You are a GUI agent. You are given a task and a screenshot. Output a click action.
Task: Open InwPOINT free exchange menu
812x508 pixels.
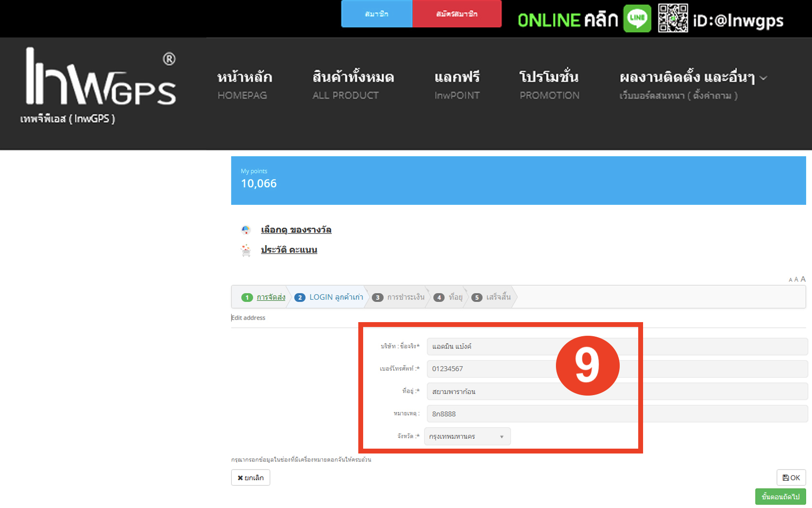pos(457,85)
